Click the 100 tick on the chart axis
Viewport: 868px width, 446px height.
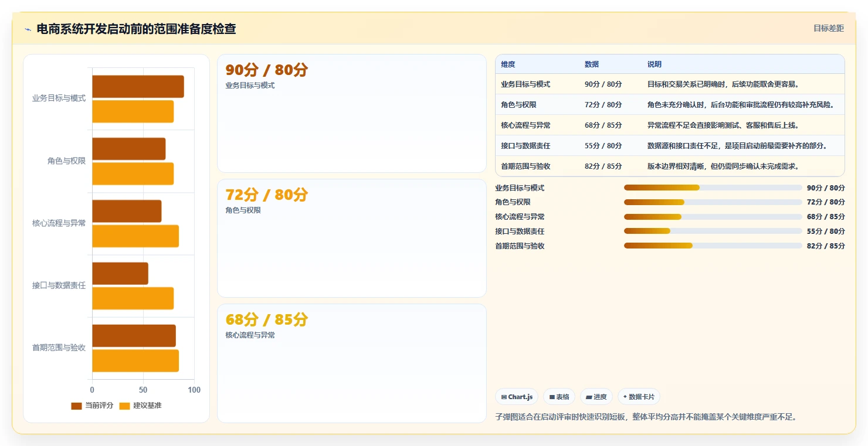[x=194, y=390]
